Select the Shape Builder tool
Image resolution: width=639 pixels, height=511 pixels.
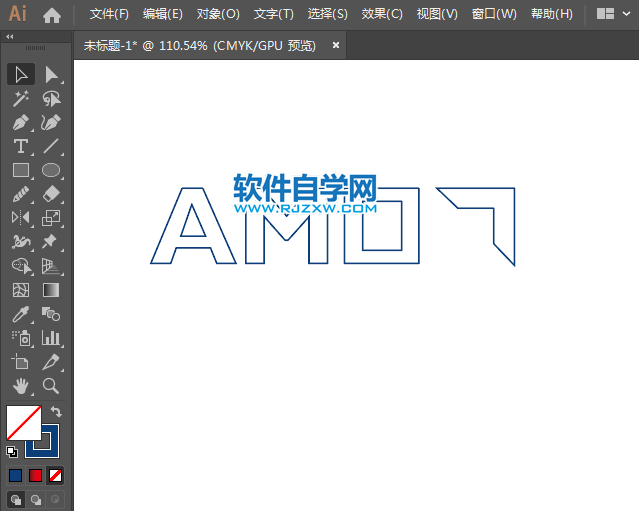click(x=21, y=266)
